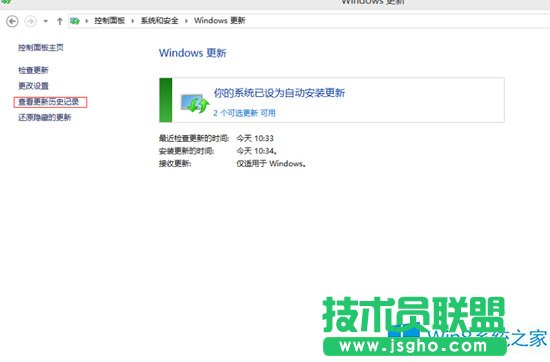Click the Windows 更新 page title
Image resolution: width=550 pixels, height=362 pixels.
coord(193,53)
